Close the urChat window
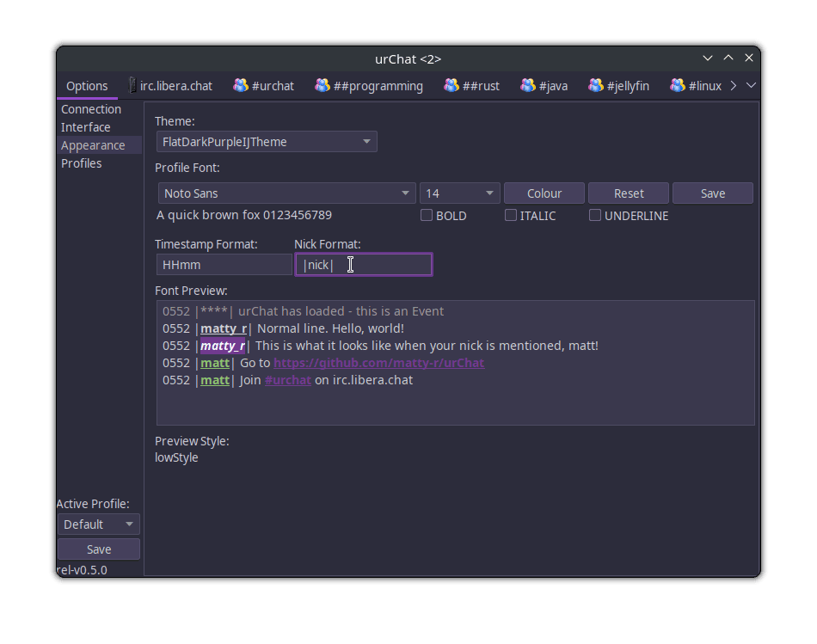The width and height of the screenshot is (817, 644). (749, 58)
